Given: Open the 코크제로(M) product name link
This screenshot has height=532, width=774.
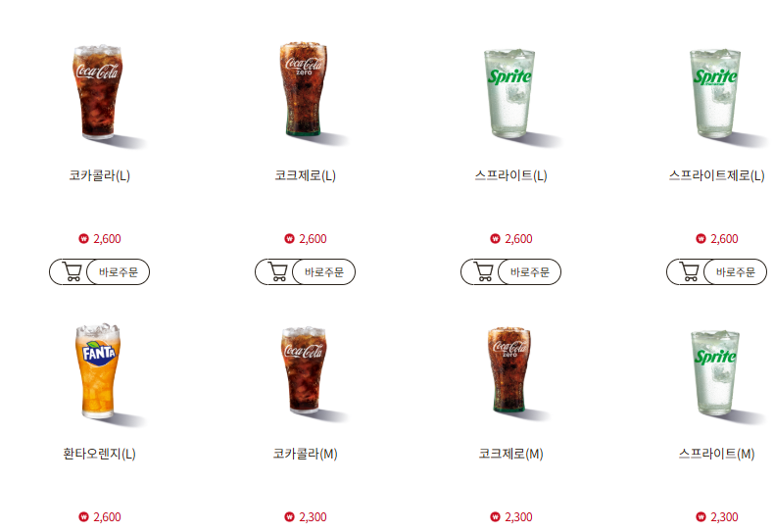Looking at the screenshot, I should click(x=510, y=454).
